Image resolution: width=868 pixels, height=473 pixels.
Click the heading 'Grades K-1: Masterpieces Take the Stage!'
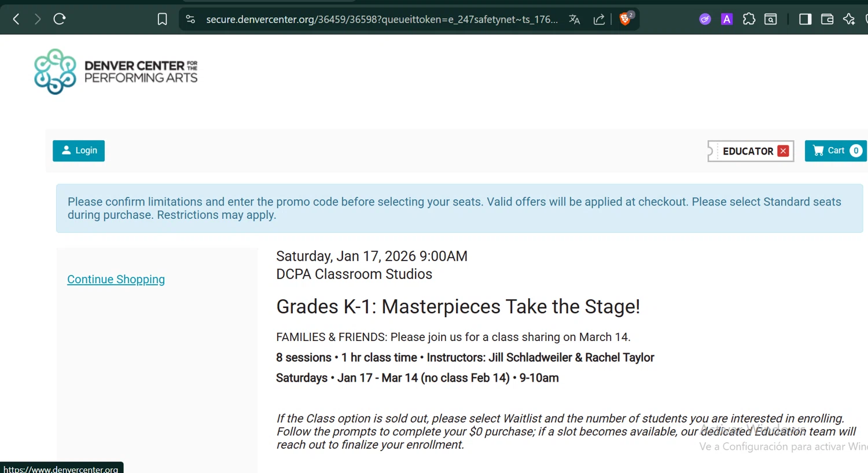pos(458,306)
